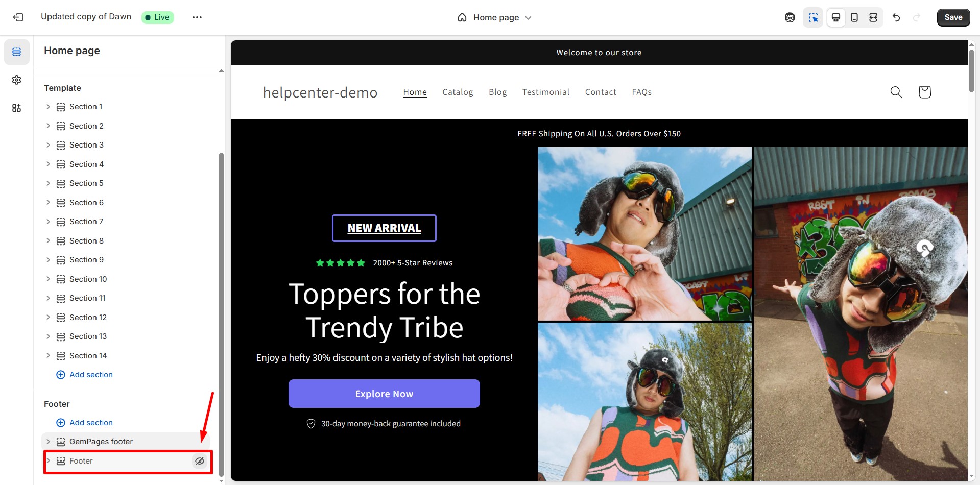980x485 pixels.
Task: Expand Section 1 in the template tree
Action: coord(48,107)
